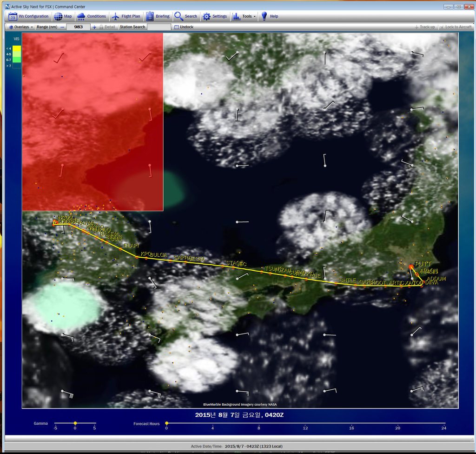The width and height of the screenshot is (476, 454).
Task: Open Settings gear icon
Action: tap(207, 16)
